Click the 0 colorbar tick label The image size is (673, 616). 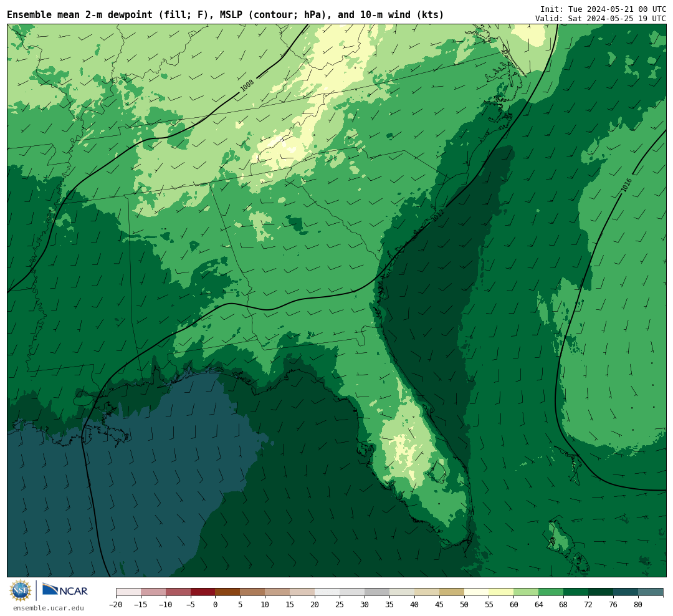pos(216,604)
